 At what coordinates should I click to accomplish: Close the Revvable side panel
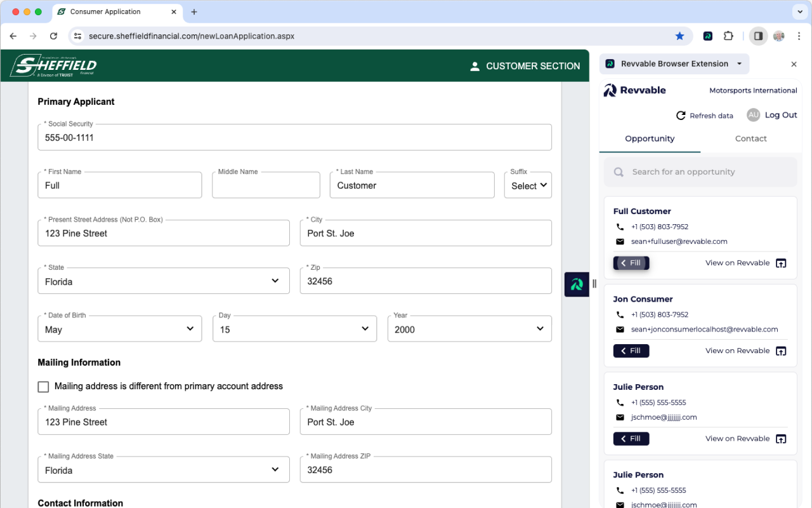pyautogui.click(x=794, y=64)
